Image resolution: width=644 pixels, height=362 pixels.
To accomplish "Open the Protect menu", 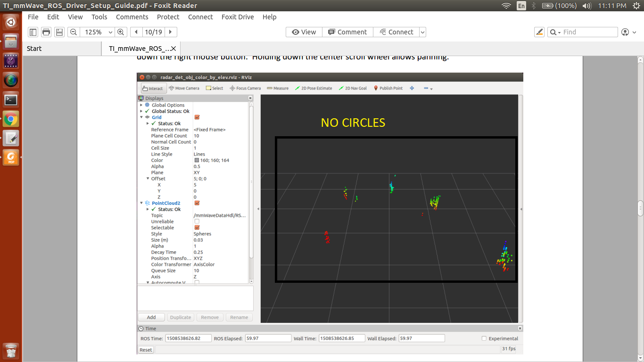I will 168,17.
